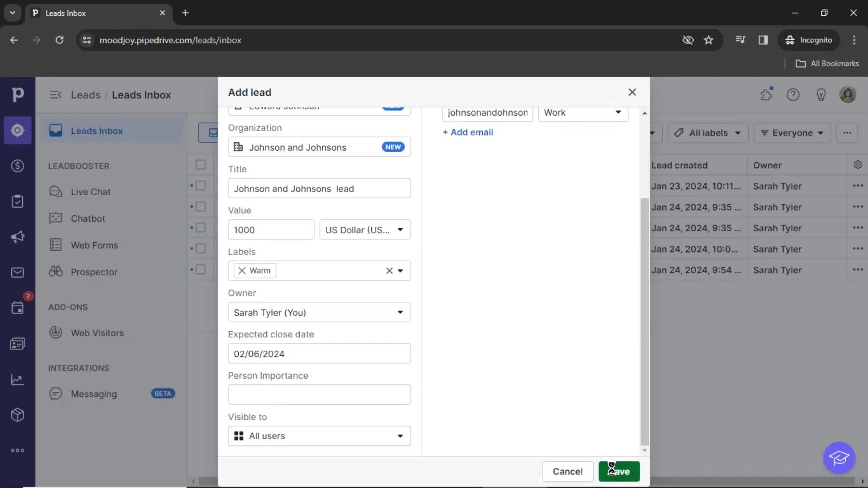Click the Expected close date input field

click(319, 353)
